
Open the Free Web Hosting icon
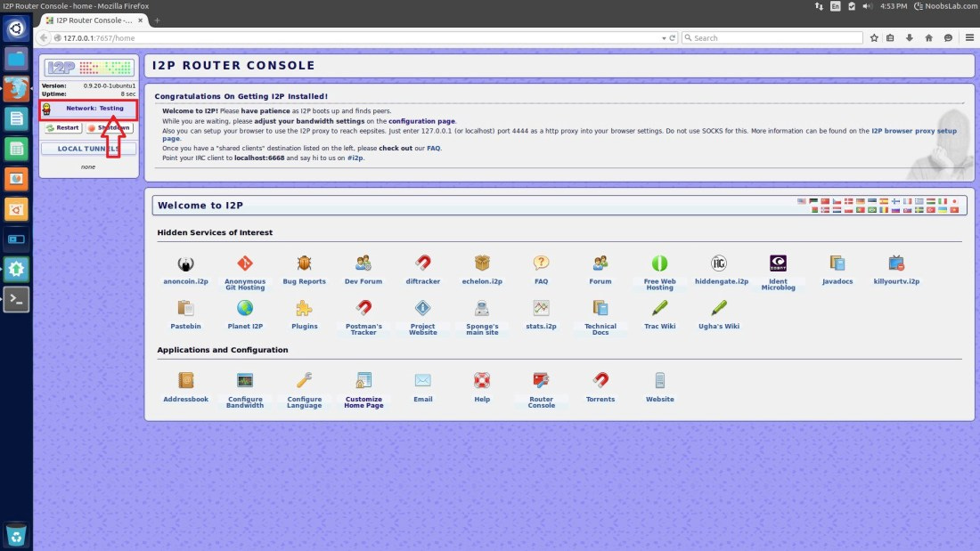tap(659, 263)
